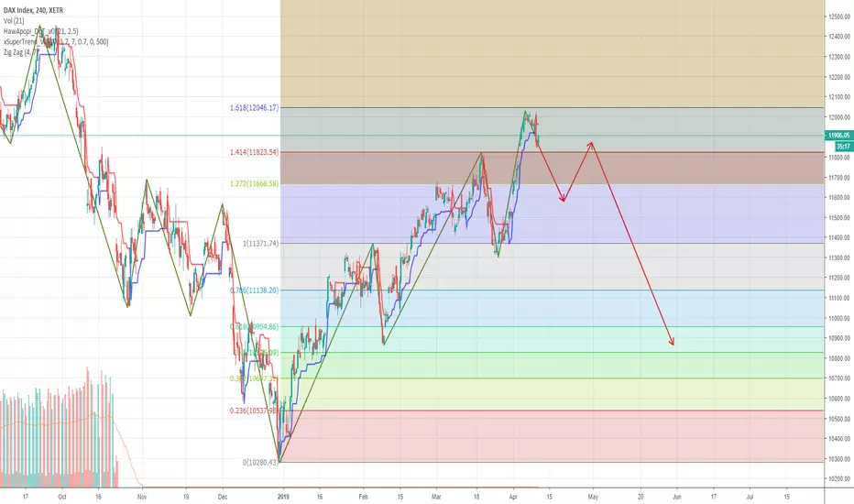Click 10500.00 on the price axis
Screen dimensions: 854x504
point(839,419)
